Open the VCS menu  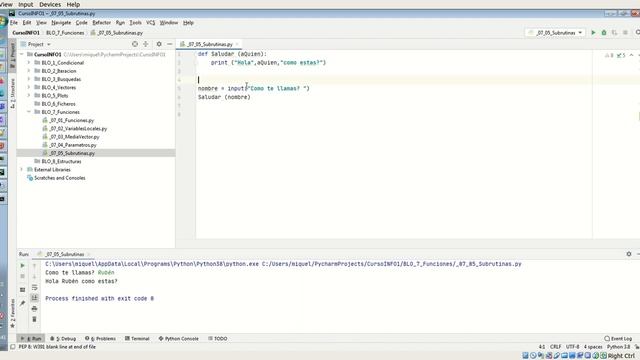(151, 23)
